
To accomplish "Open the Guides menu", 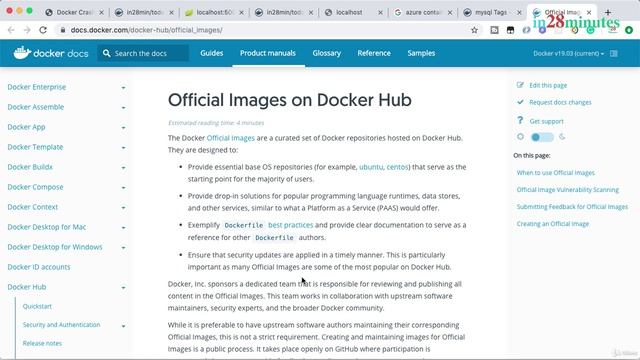I will 211,53.
